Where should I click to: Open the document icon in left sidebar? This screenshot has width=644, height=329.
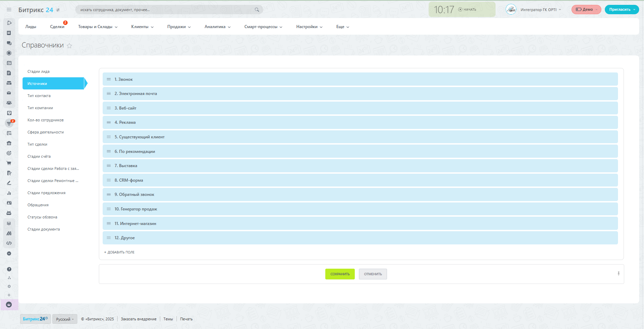9,73
